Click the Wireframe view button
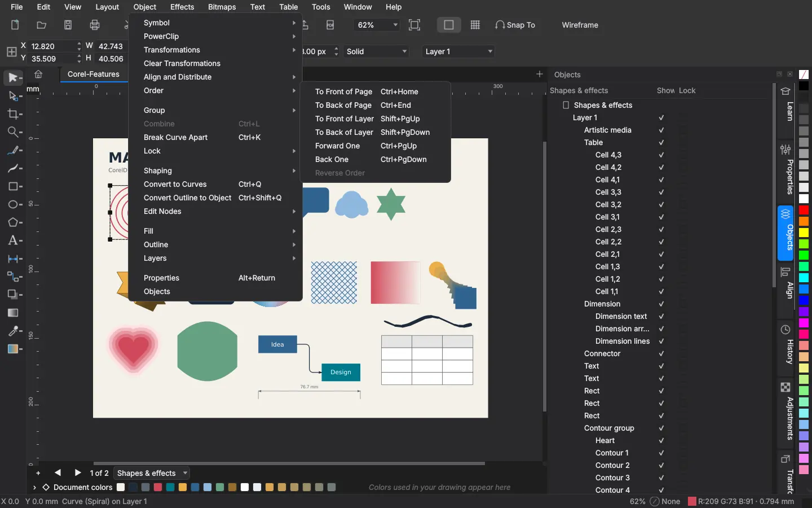The width and height of the screenshot is (812, 508). (580, 25)
